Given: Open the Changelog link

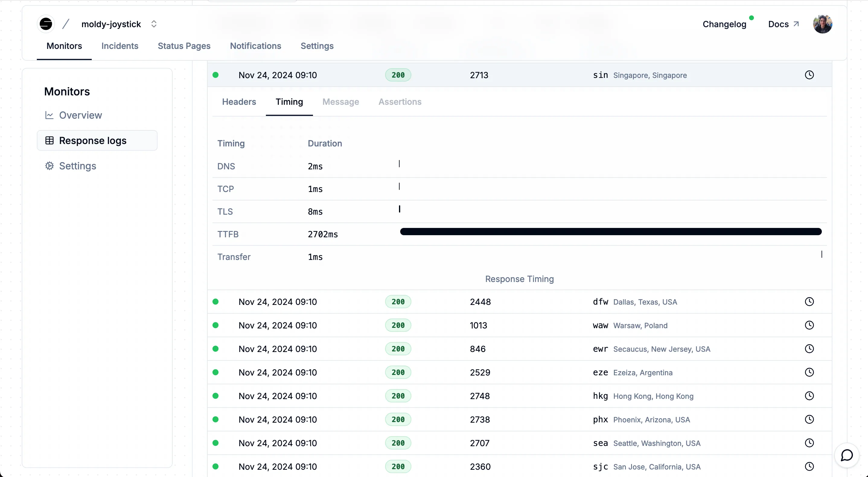Looking at the screenshot, I should coord(724,24).
